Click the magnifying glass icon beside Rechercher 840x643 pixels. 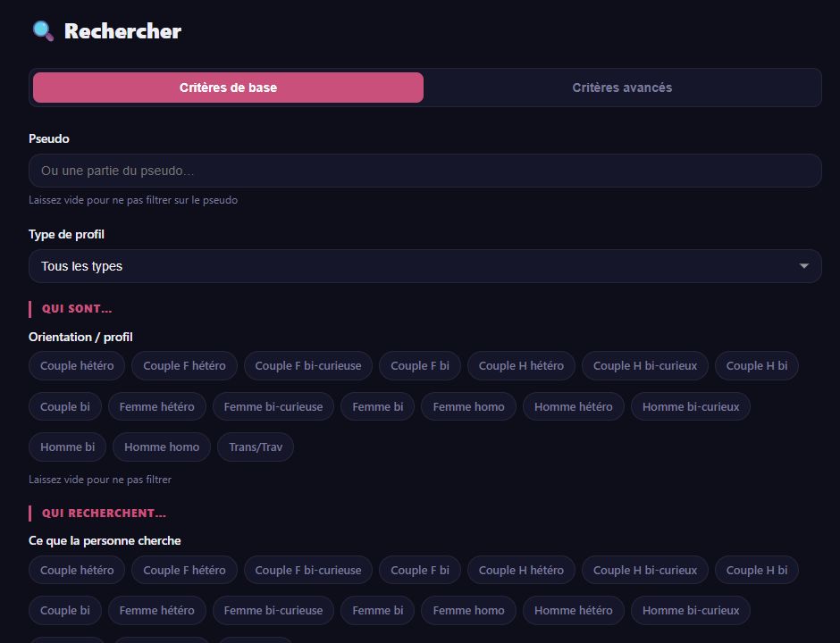coord(43,31)
